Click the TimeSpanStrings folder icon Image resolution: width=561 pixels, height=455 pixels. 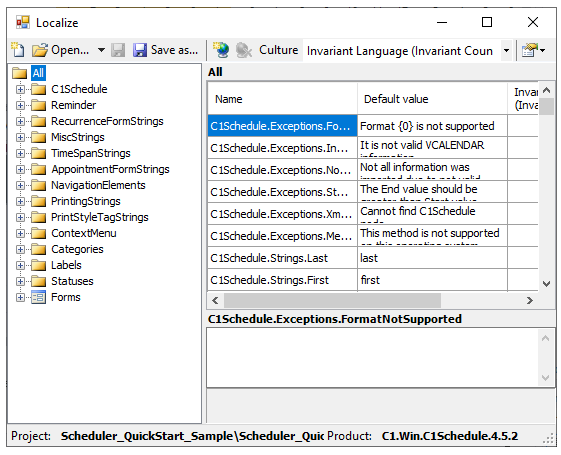coord(39,153)
